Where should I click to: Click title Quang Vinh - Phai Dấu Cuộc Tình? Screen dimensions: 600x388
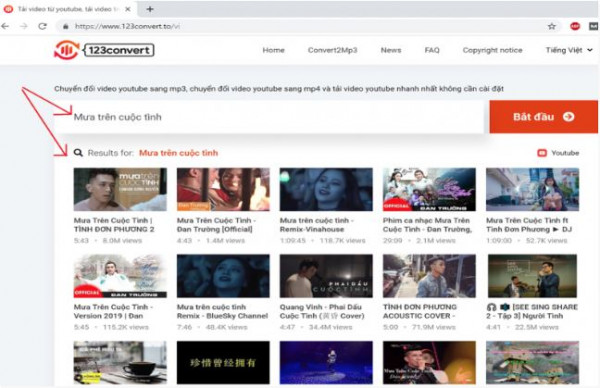click(x=322, y=311)
